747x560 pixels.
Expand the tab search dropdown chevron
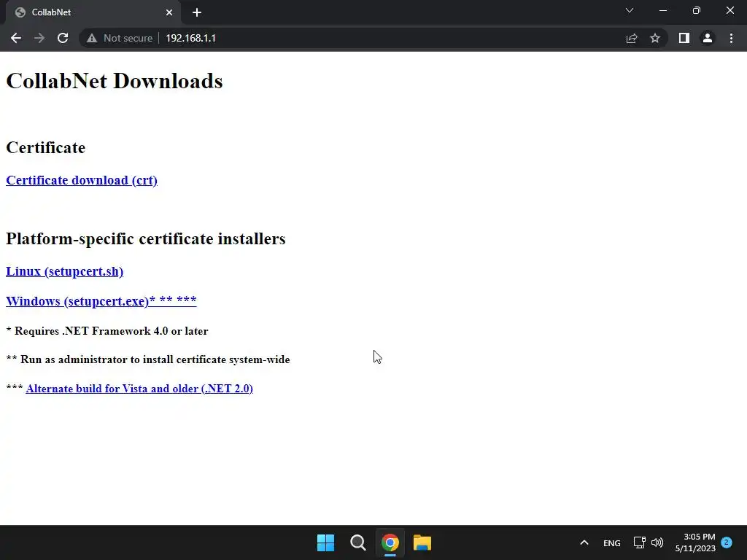tap(630, 10)
